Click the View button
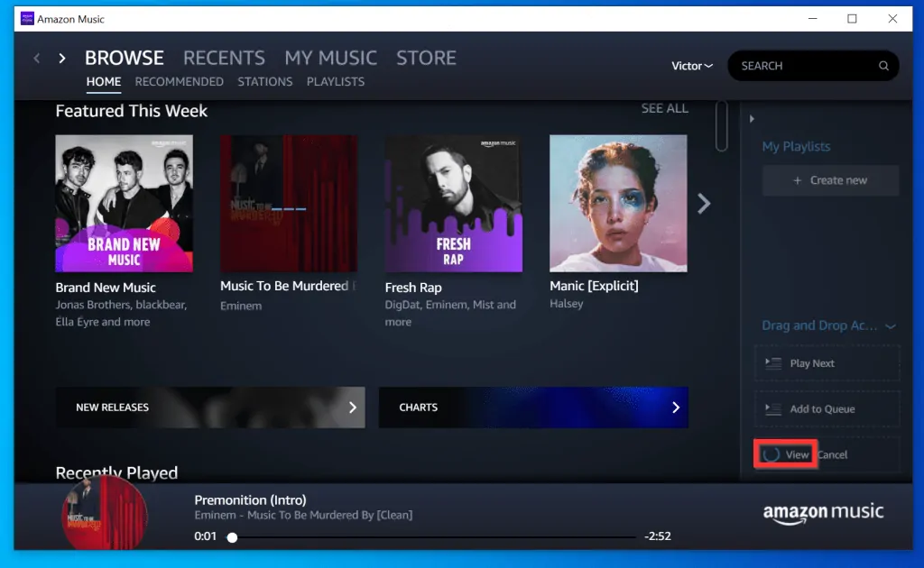Image resolution: width=924 pixels, height=568 pixels. [786, 454]
